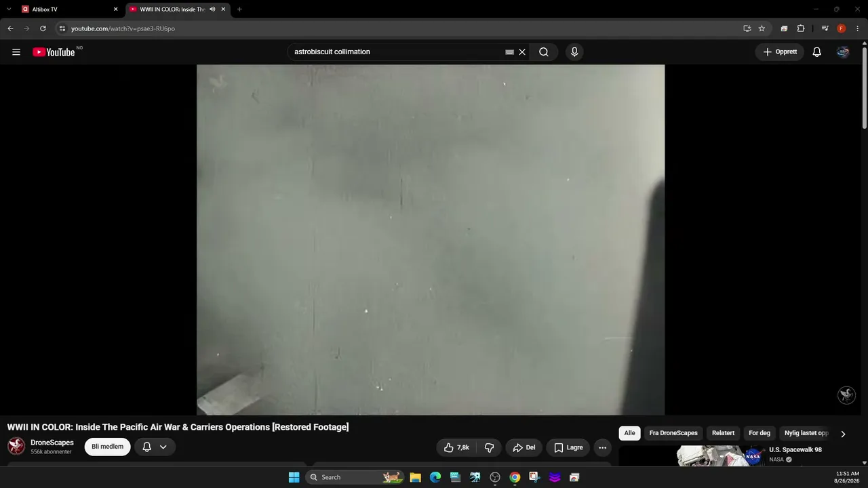Open the taskbar clock and date
Screen dimensions: 868x488
point(847,477)
